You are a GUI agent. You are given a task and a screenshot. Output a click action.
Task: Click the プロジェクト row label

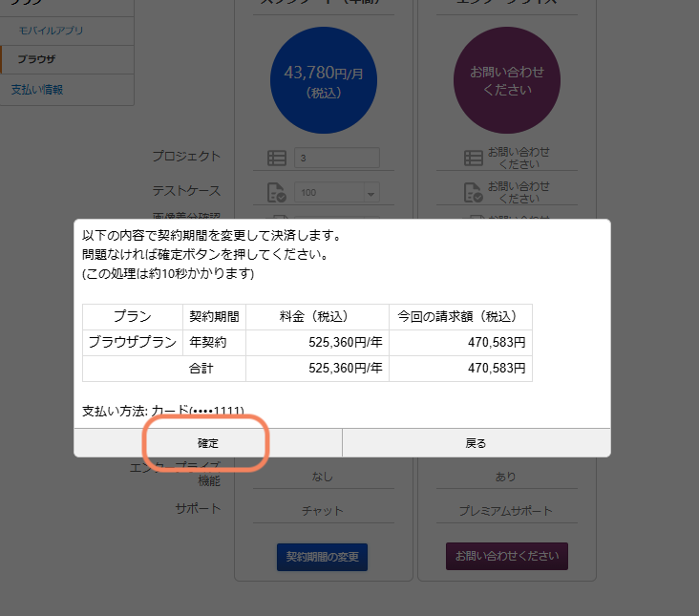point(186,156)
